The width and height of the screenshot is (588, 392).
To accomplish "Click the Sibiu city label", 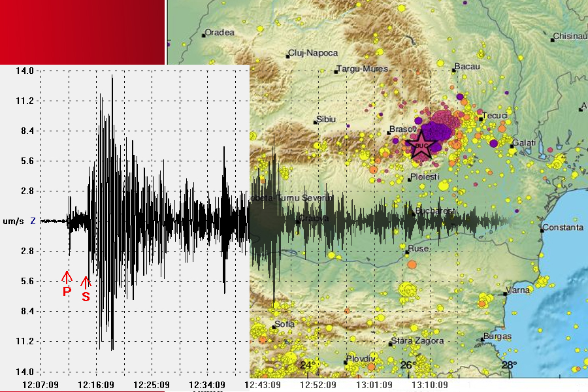I will pos(325,120).
